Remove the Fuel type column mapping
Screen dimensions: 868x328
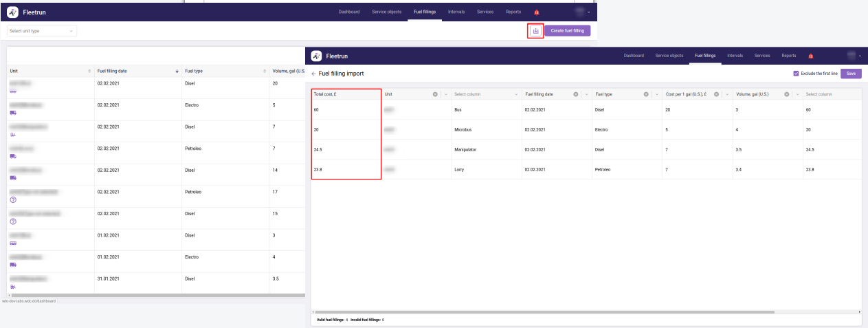(646, 94)
